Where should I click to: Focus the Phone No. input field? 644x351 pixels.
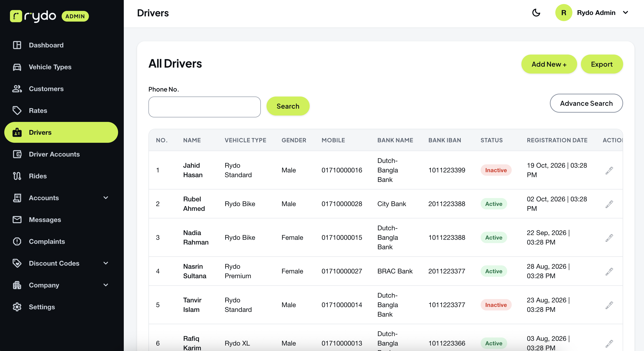(x=204, y=107)
